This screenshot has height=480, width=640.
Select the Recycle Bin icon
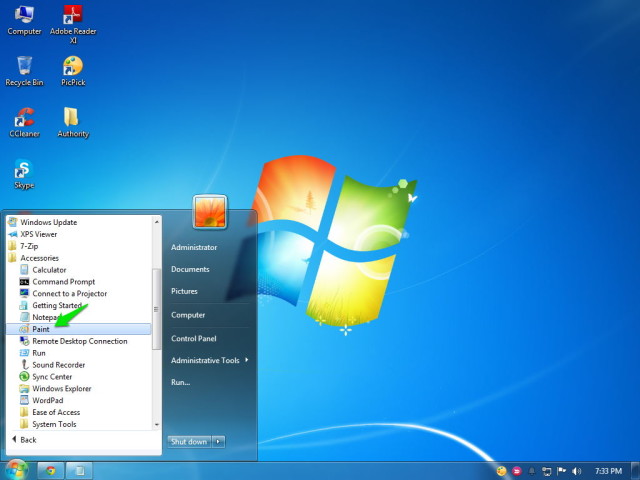point(24,71)
